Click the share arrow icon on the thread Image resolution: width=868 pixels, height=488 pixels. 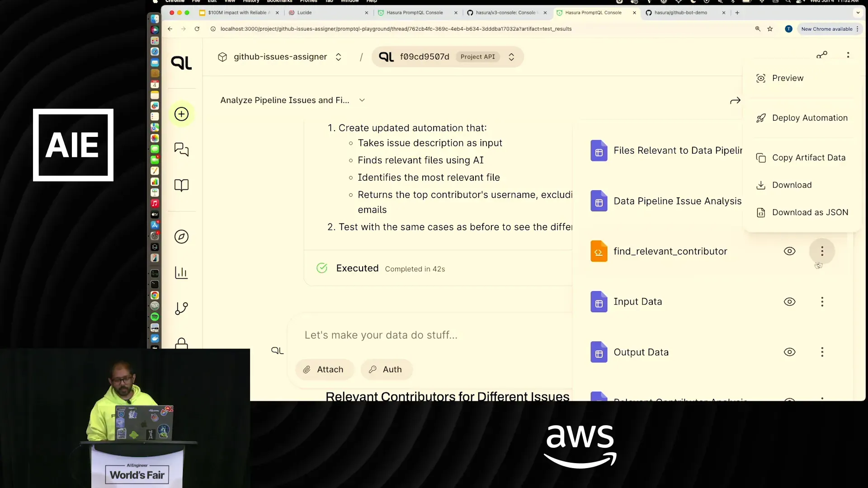pos(735,100)
